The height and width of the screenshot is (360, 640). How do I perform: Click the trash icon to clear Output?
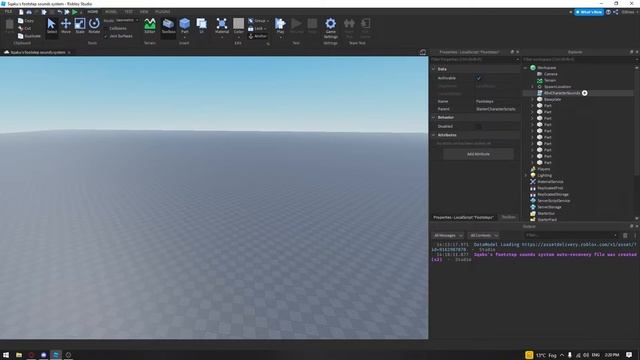point(625,236)
